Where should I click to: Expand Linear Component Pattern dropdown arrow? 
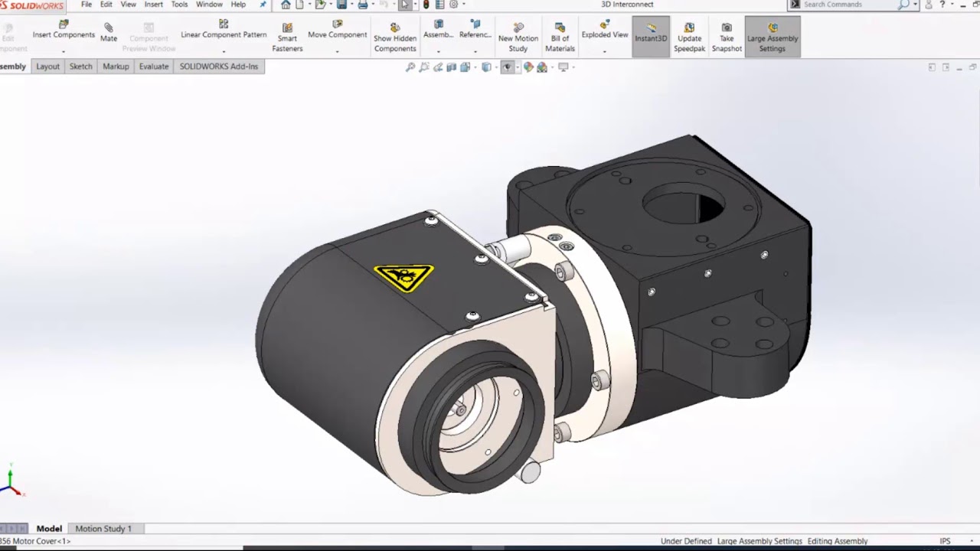[224, 51]
